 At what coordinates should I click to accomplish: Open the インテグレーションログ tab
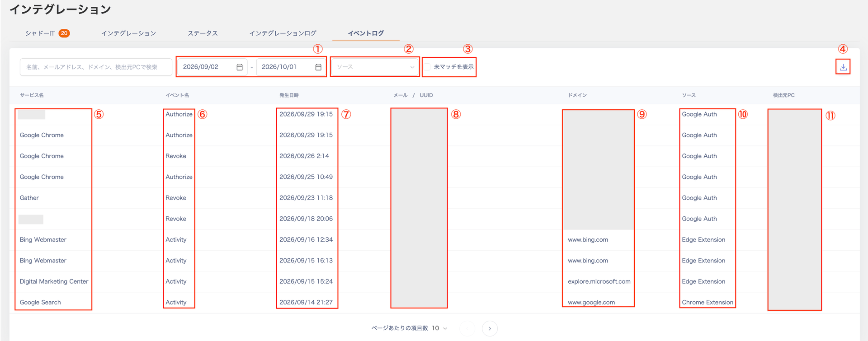pyautogui.click(x=283, y=33)
